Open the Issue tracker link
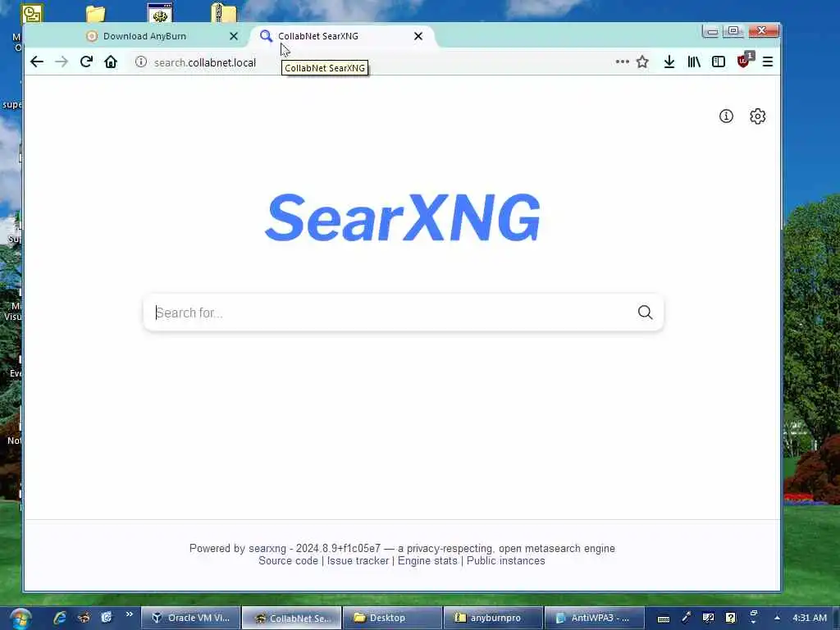The image size is (840, 630). (358, 561)
